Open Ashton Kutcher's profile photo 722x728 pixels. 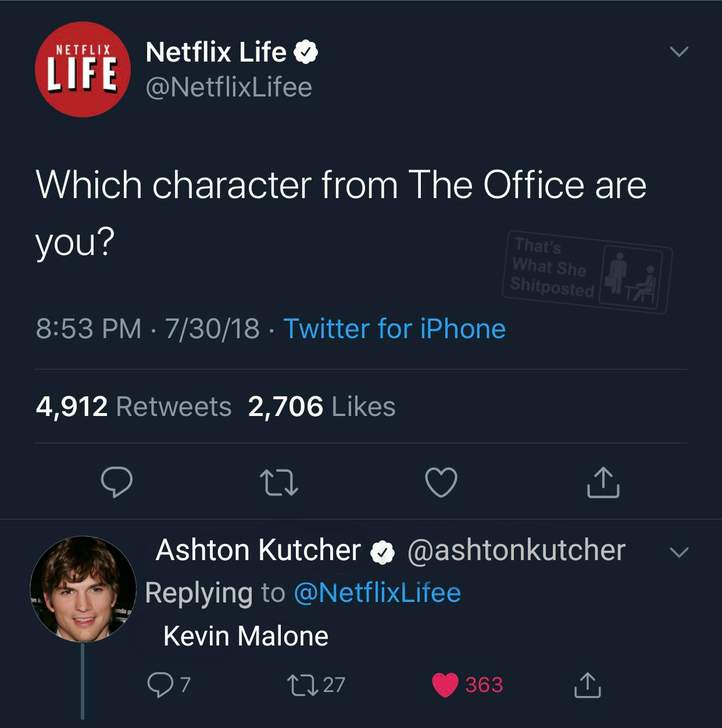[x=83, y=589]
